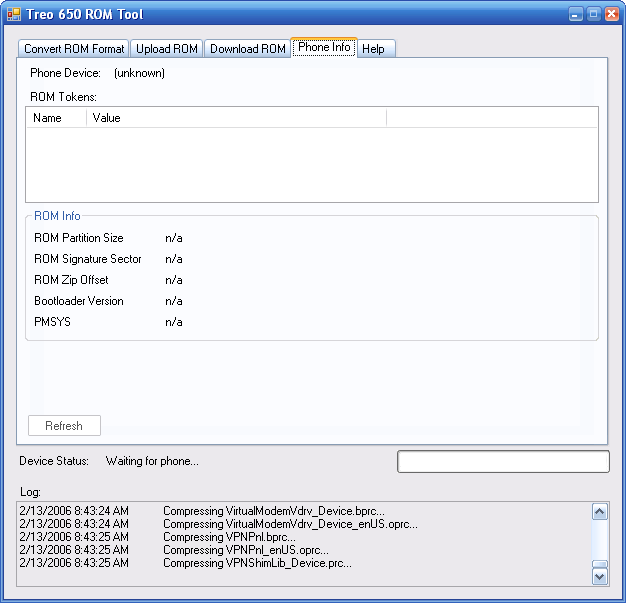Image resolution: width=626 pixels, height=603 pixels.
Task: Open the Download ROM tab
Action: [x=248, y=49]
